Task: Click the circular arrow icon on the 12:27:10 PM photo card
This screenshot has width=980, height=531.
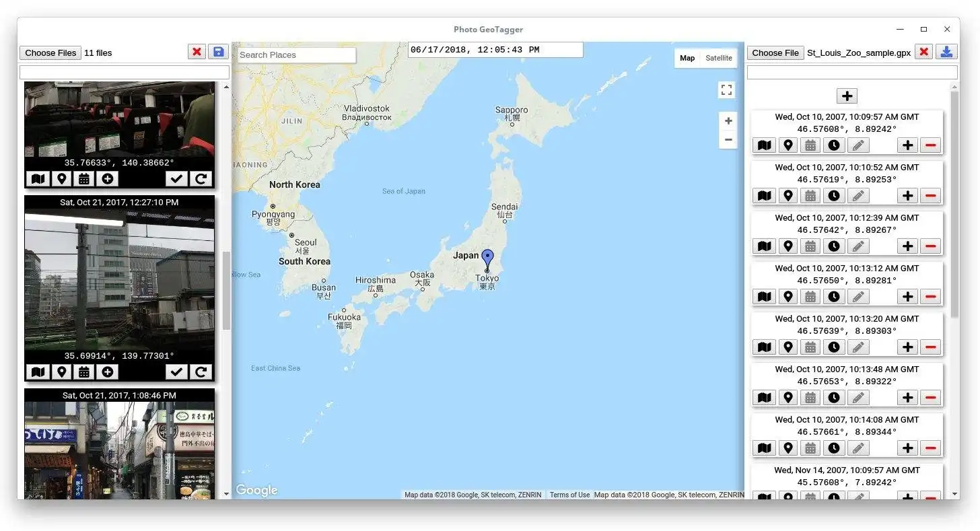Action: click(201, 371)
